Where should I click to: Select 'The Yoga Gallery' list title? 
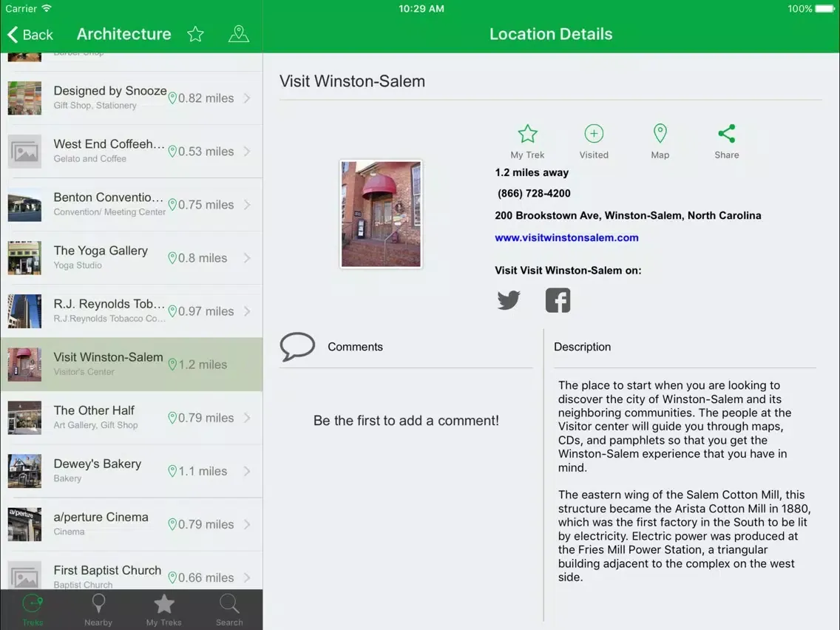tap(101, 251)
